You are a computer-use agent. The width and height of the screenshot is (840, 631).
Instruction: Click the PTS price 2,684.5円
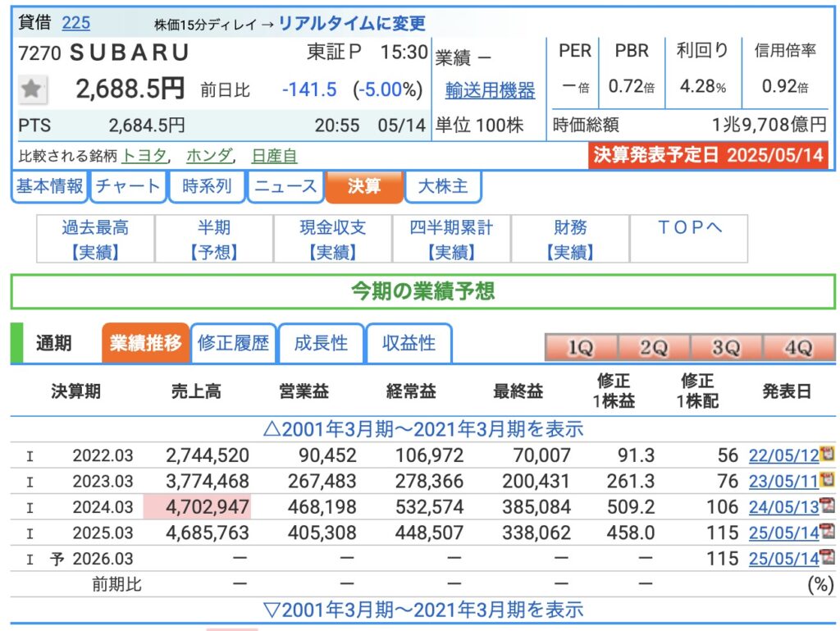(147, 126)
